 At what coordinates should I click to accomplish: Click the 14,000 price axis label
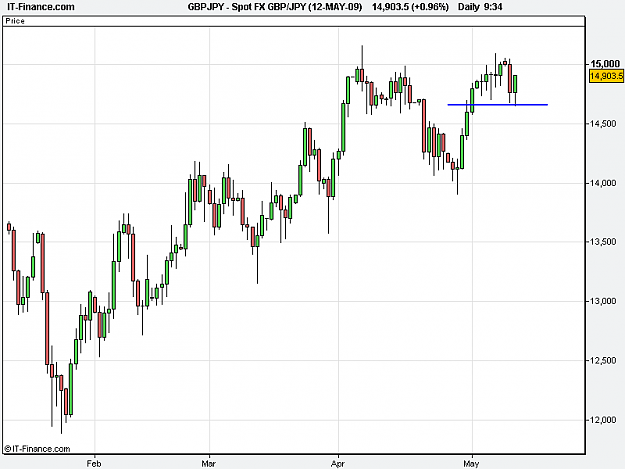tap(603, 183)
